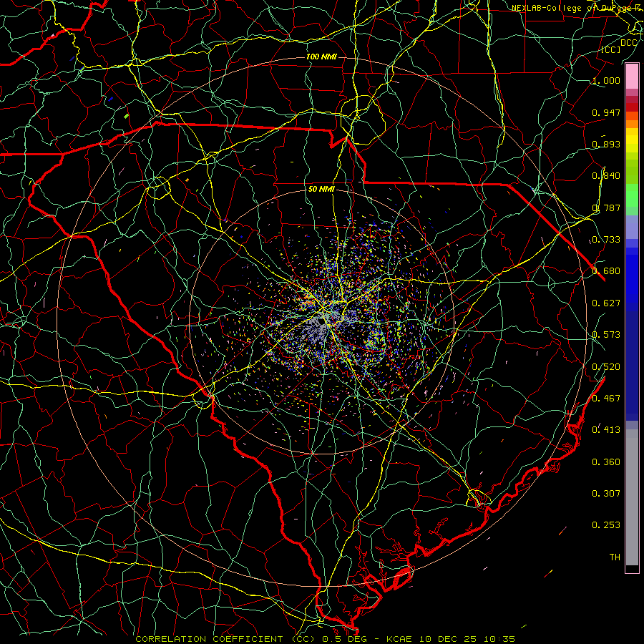Image resolution: width=644 pixels, height=644 pixels.
Task: Click the TH threshold label on scale
Action: 615,557
